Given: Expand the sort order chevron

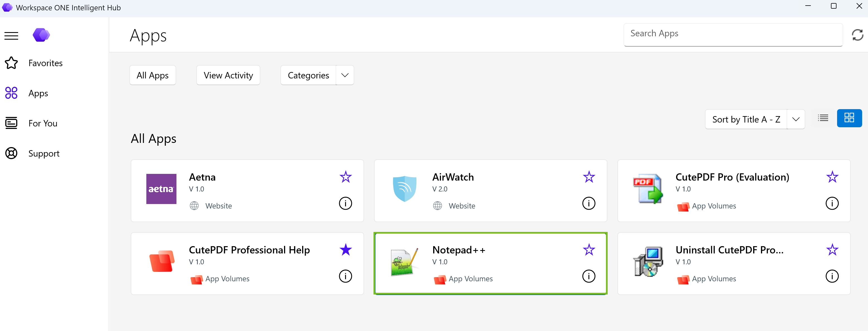Looking at the screenshot, I should [x=796, y=119].
